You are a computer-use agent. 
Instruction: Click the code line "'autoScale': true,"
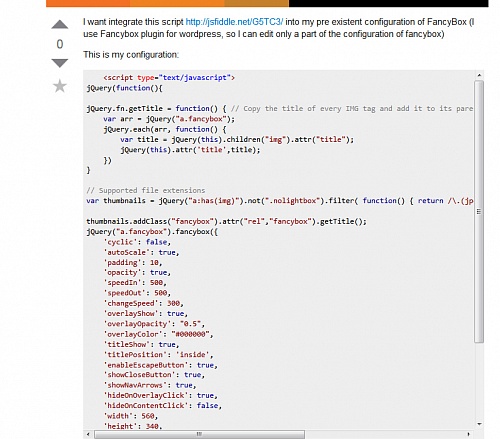point(141,252)
